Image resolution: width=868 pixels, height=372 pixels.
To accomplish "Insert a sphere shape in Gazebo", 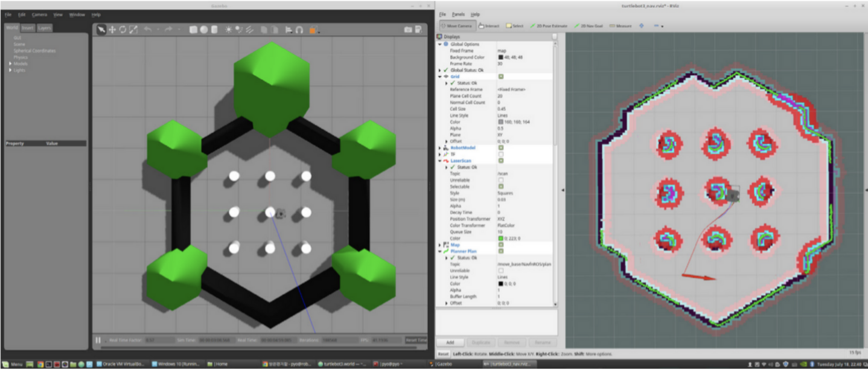I will (204, 30).
